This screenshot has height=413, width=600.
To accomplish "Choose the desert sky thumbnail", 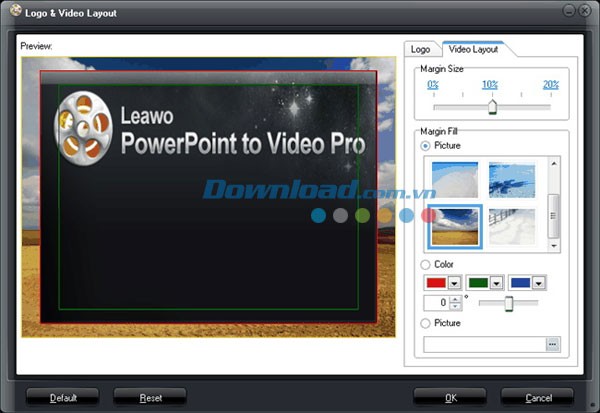I will [x=455, y=227].
